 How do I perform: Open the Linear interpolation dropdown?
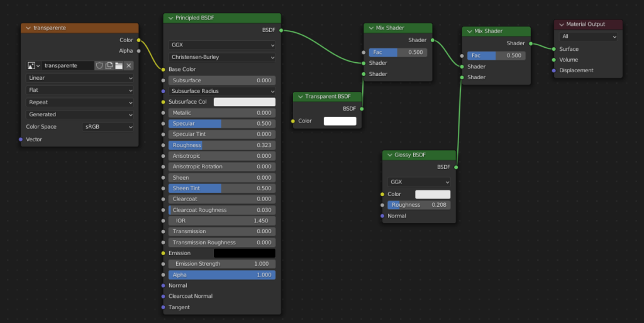pyautogui.click(x=80, y=78)
